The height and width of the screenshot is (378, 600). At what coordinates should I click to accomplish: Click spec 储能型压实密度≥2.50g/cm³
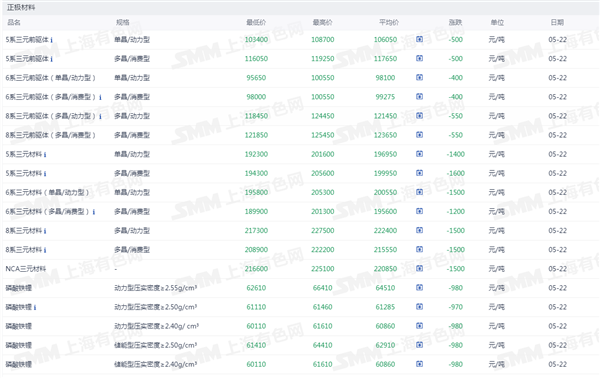point(156,345)
